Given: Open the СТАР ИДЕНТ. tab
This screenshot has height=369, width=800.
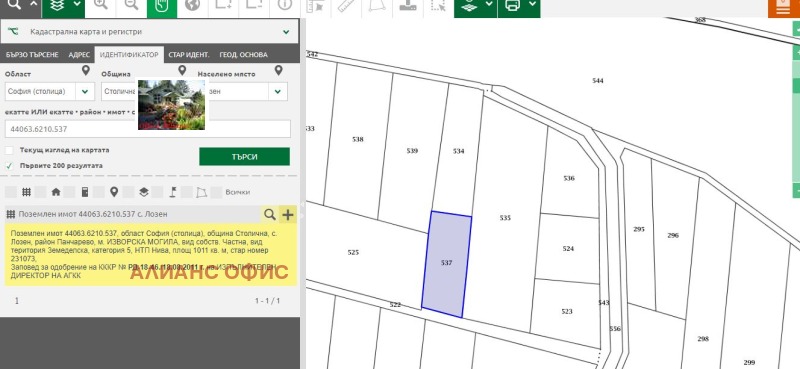Looking at the screenshot, I should click(189, 55).
